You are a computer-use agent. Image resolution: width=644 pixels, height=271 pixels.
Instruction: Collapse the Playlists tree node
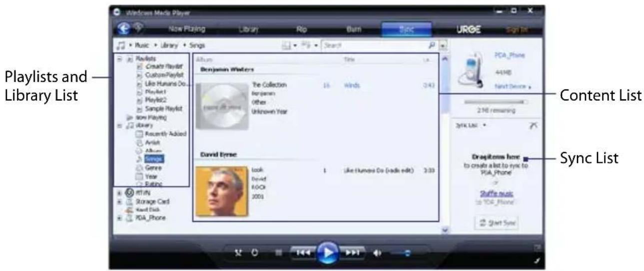[x=118, y=58]
